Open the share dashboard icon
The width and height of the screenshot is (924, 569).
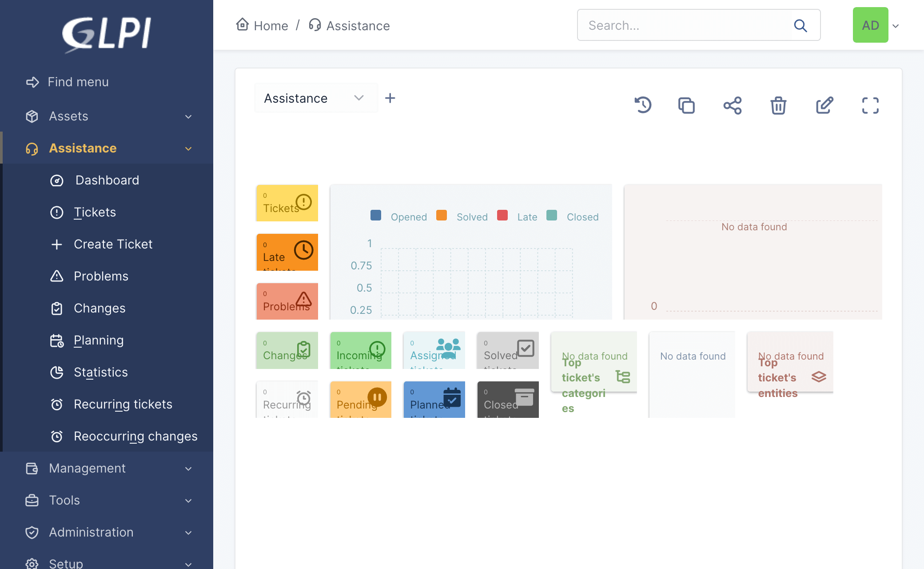tap(733, 105)
